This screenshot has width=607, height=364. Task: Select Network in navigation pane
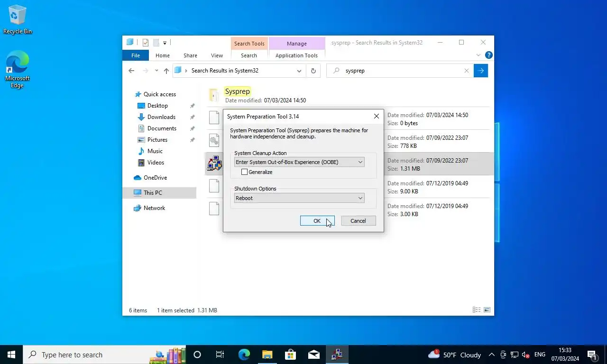154,208
